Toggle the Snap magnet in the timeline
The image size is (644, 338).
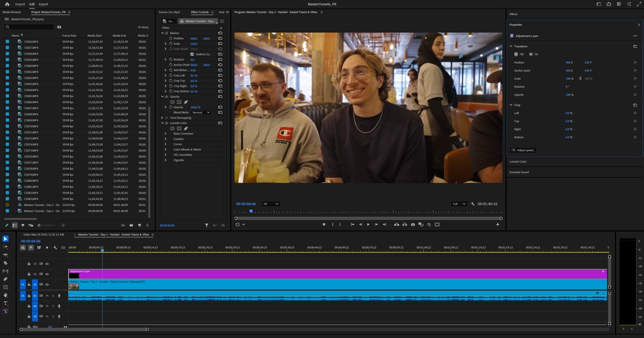tap(31, 247)
